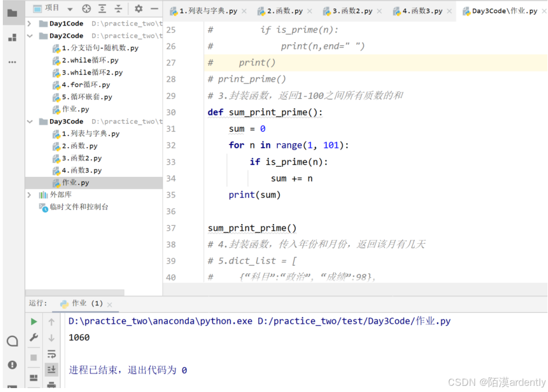Collapse the Day3Code folder
This screenshot has width=548, height=392.
[30, 121]
